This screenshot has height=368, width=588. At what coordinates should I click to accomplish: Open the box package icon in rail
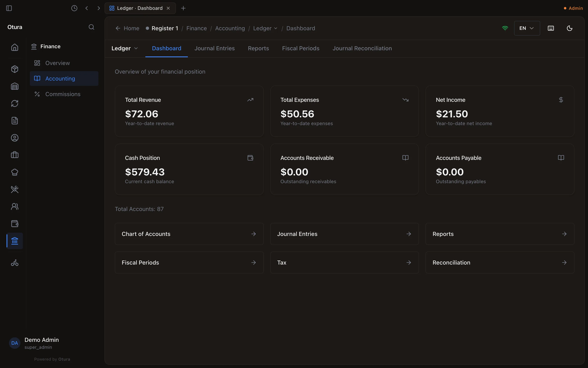pos(14,69)
